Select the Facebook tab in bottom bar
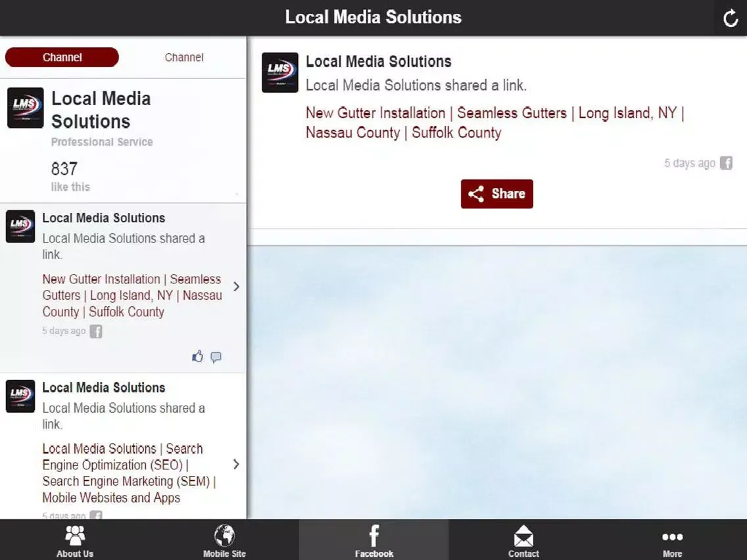This screenshot has width=747, height=560. pyautogui.click(x=374, y=540)
